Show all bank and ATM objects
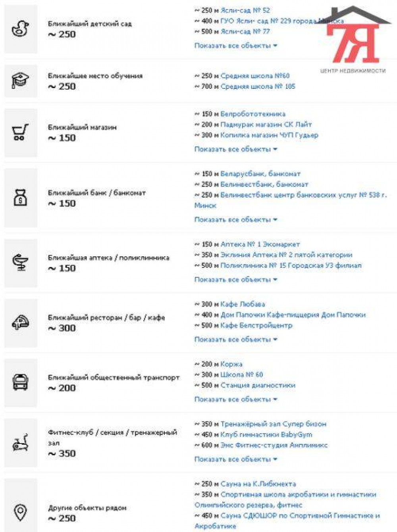The width and height of the screenshot is (397, 532). pos(235,219)
